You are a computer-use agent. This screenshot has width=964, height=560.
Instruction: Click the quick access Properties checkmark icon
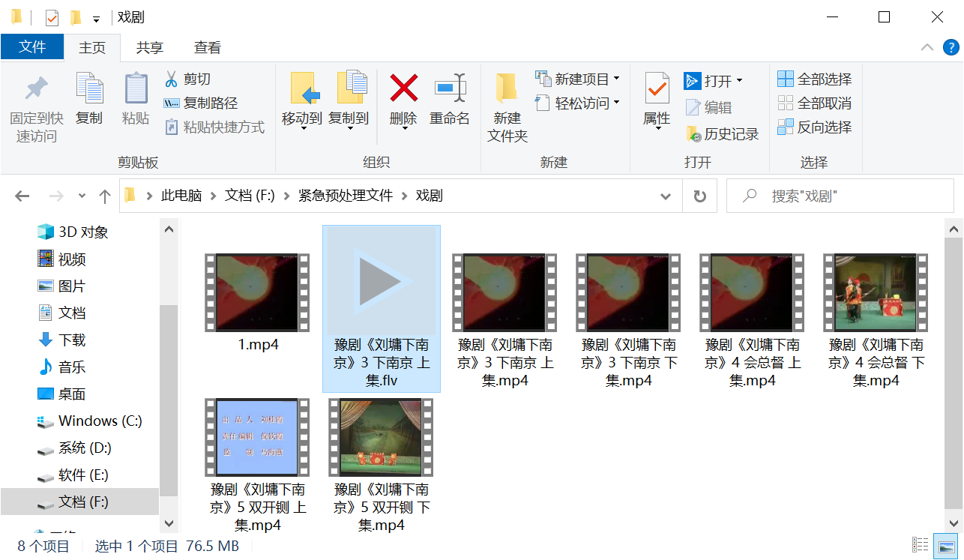pyautogui.click(x=52, y=18)
